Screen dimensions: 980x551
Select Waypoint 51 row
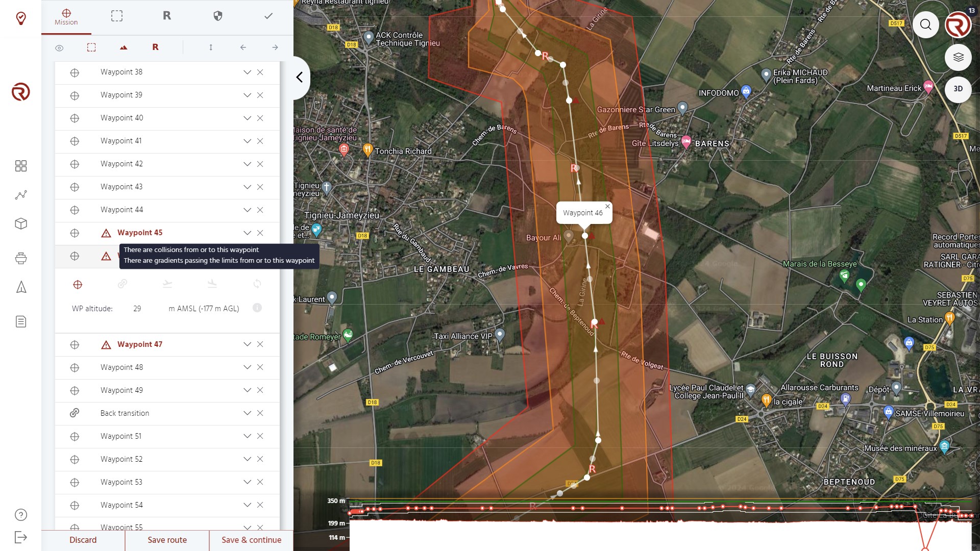click(167, 436)
